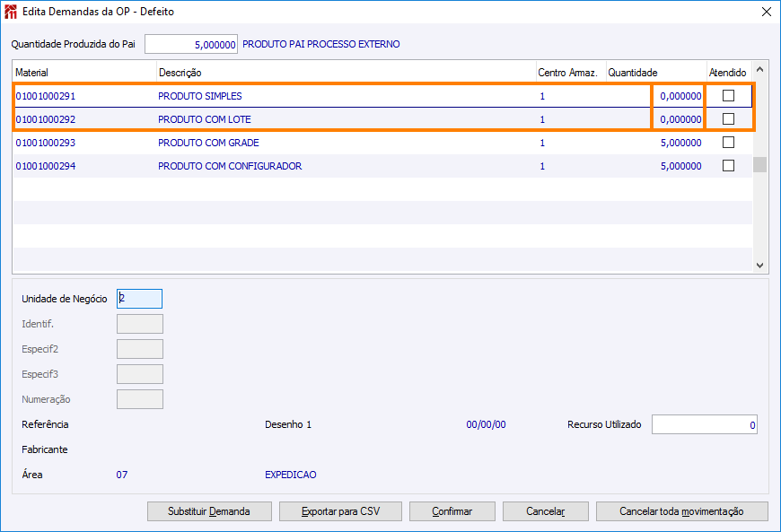Click quantity 0,000000 of PRODUTO SIMPLES

680,96
